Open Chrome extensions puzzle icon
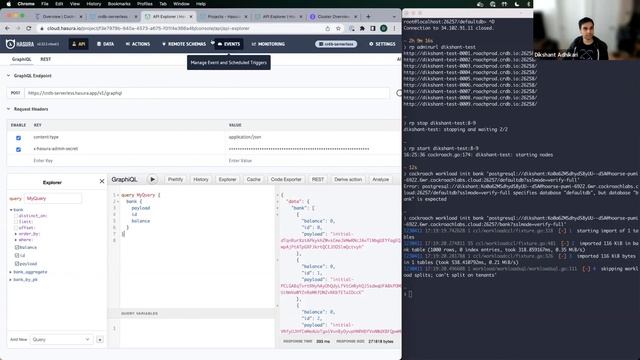 362,29
